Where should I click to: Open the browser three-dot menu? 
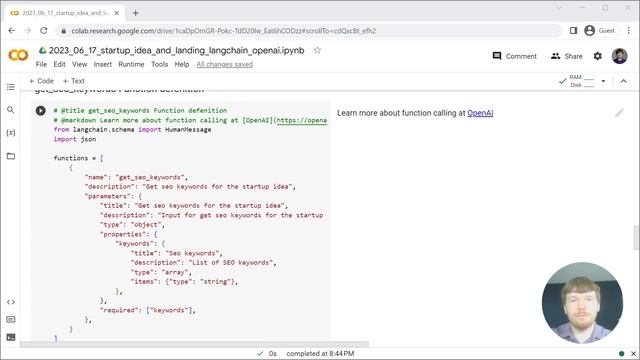click(x=629, y=31)
